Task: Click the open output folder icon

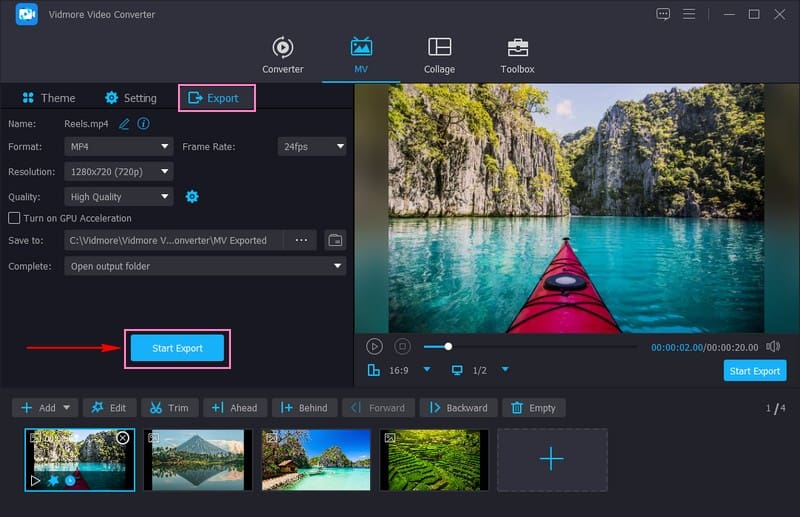Action: [335, 240]
